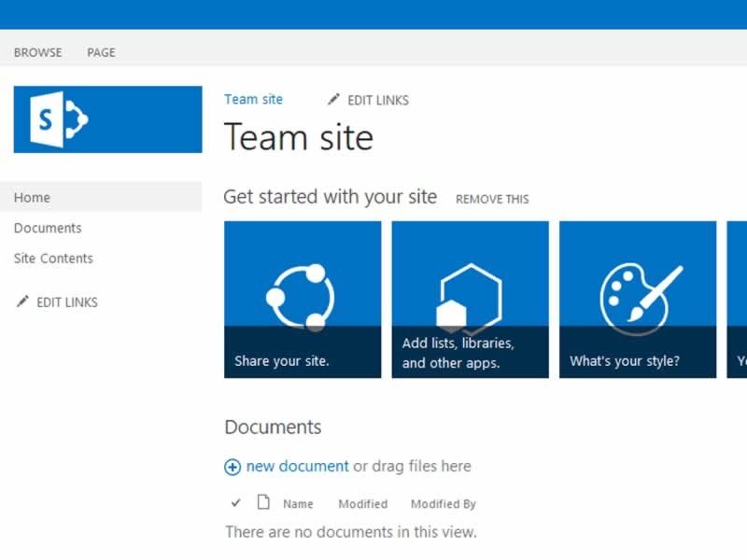
Task: Sort documents by Modified By column
Action: click(x=443, y=503)
